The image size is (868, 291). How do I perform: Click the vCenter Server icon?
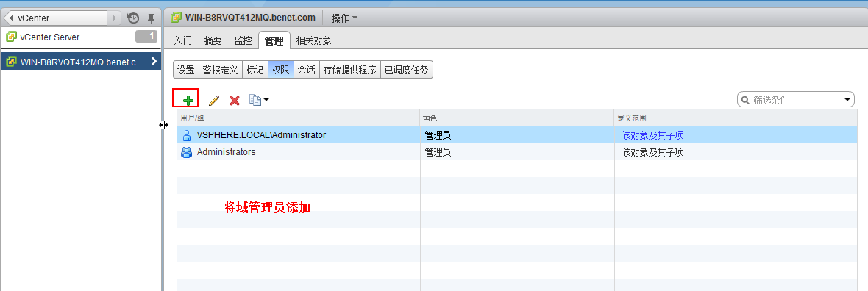(10, 37)
